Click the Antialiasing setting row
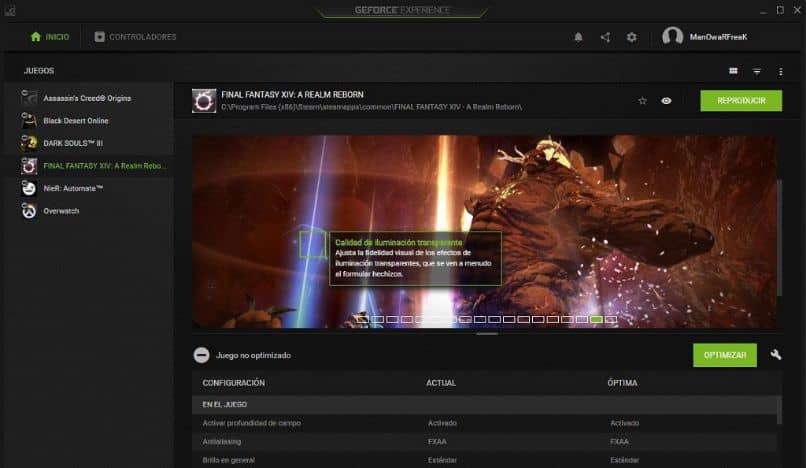 point(484,442)
